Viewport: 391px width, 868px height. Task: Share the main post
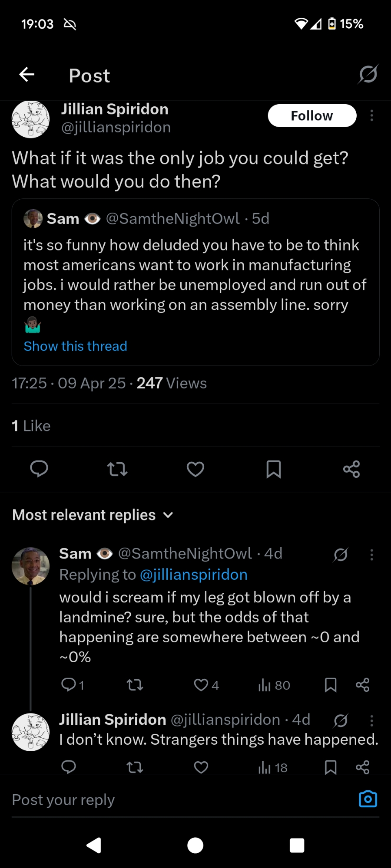pos(351,469)
